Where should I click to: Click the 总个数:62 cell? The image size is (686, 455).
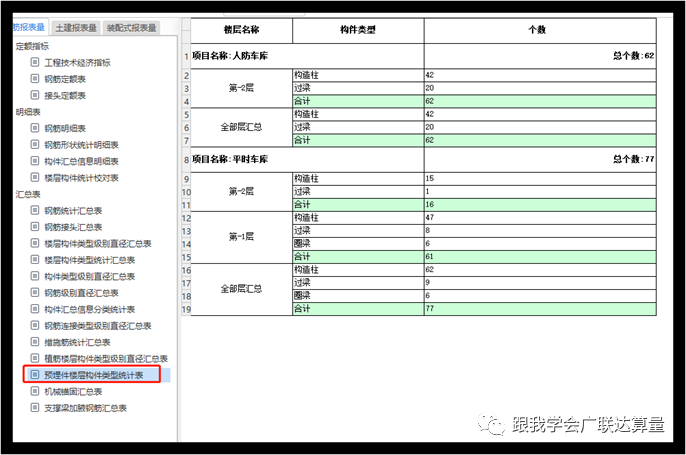point(540,56)
